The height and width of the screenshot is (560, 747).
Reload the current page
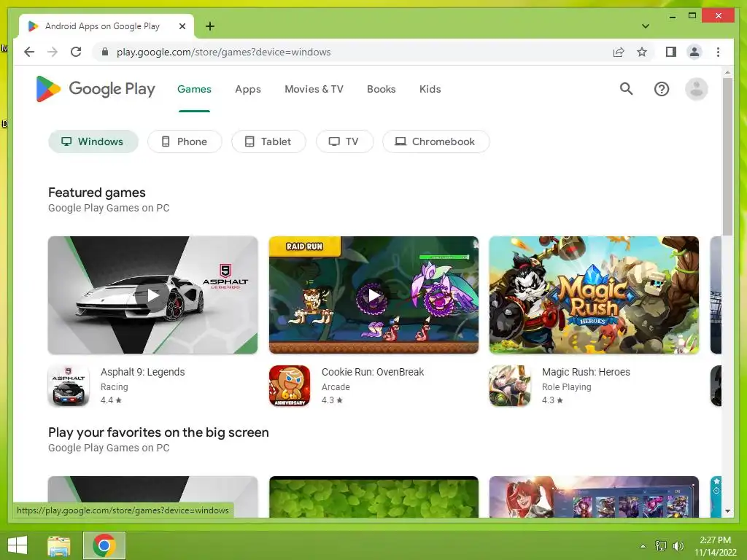tap(76, 52)
